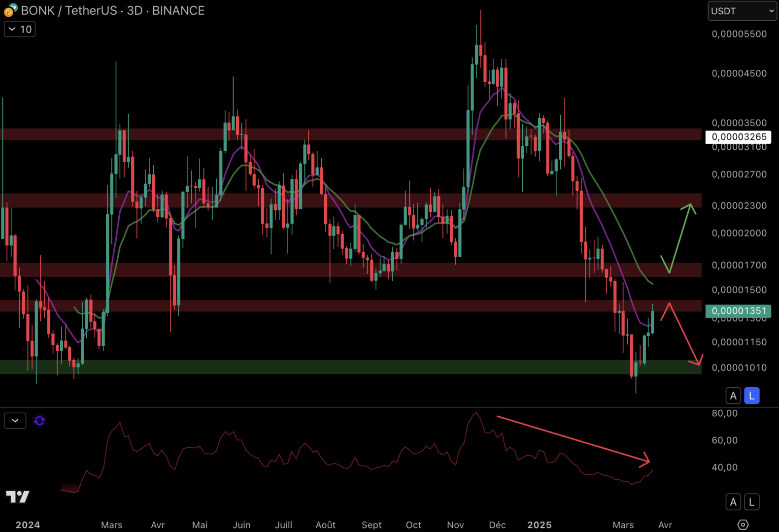Viewport: 779px width, 532px height.
Task: Toggle auto scale on the RSI pane
Action: (x=733, y=502)
